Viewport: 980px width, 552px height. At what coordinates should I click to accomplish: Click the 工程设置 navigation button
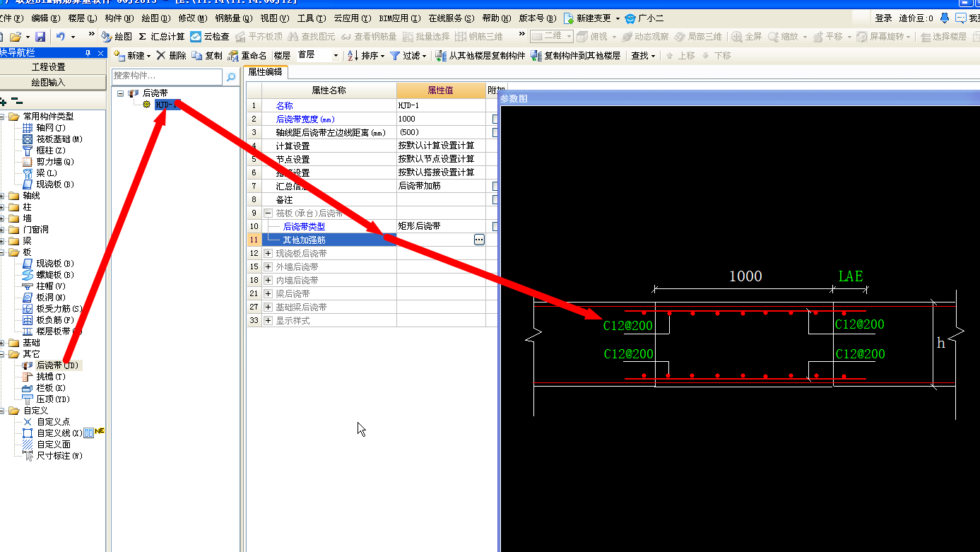[49, 66]
